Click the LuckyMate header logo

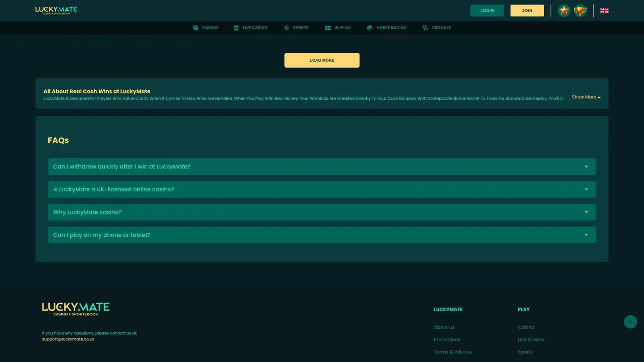tap(56, 10)
